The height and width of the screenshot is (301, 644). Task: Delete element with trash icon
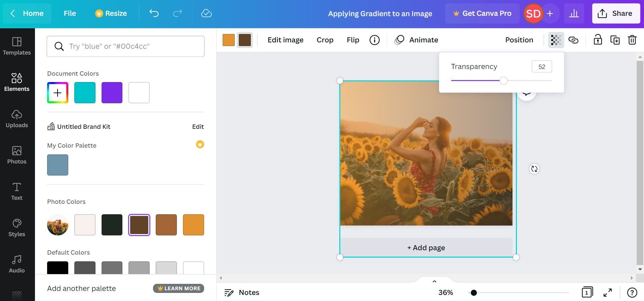(632, 40)
